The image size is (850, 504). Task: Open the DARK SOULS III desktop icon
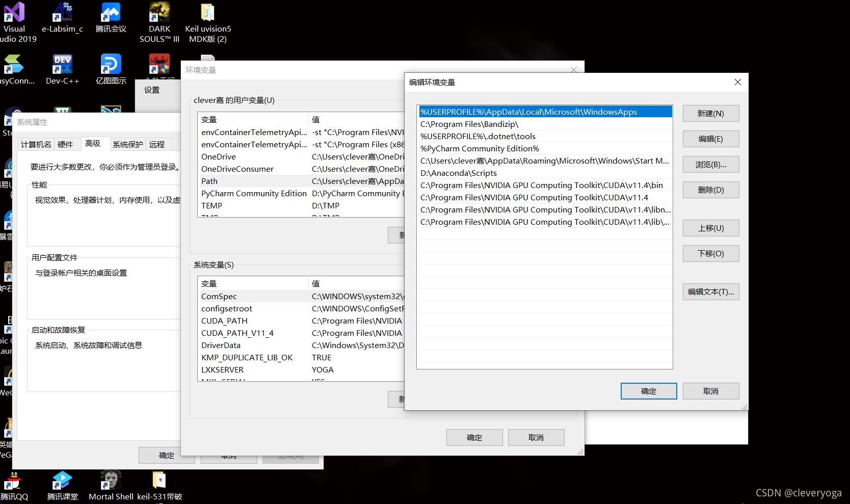[x=160, y=22]
